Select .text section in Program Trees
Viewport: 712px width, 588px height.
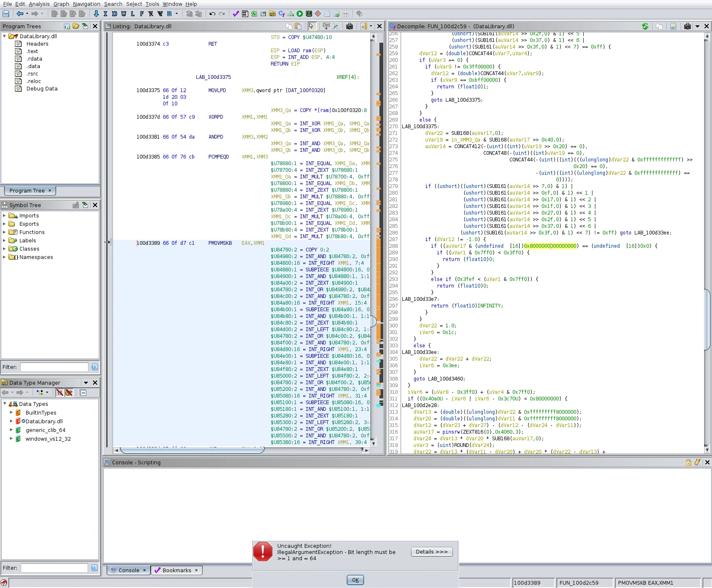coord(32,51)
